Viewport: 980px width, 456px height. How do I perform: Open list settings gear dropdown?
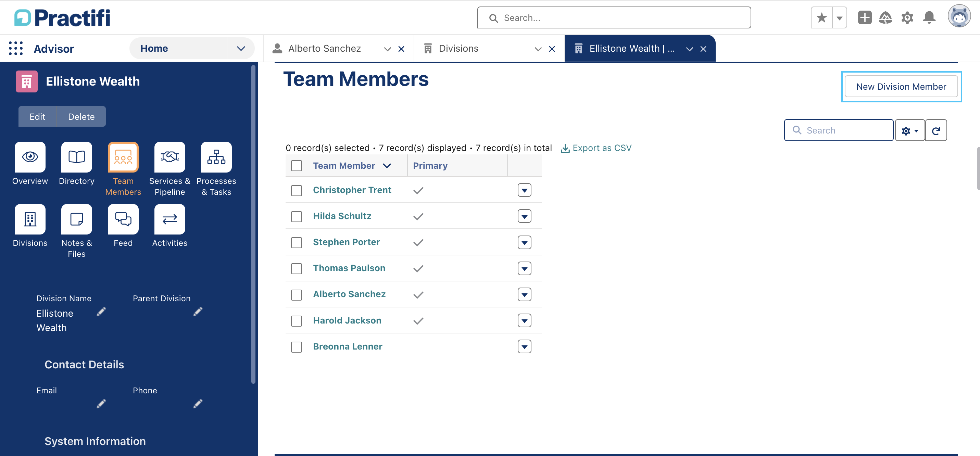909,130
